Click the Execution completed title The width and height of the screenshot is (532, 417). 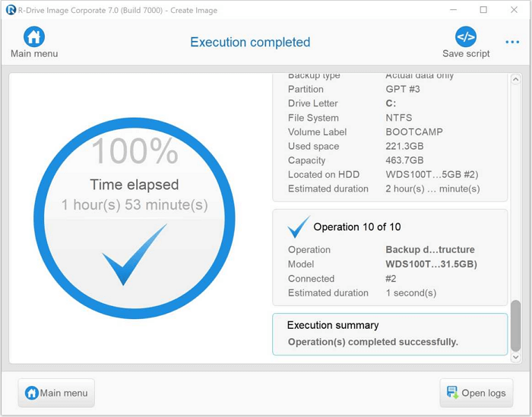(250, 42)
